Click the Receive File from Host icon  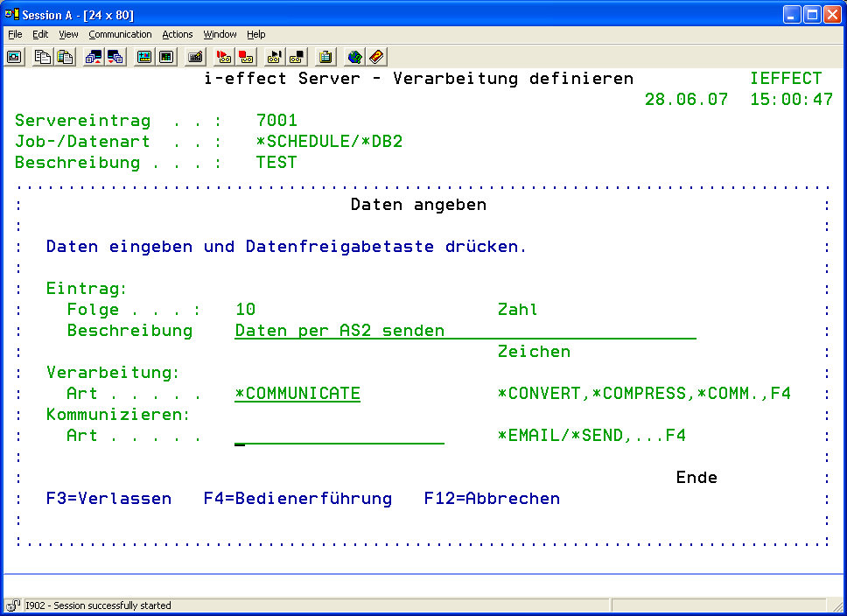pos(115,57)
